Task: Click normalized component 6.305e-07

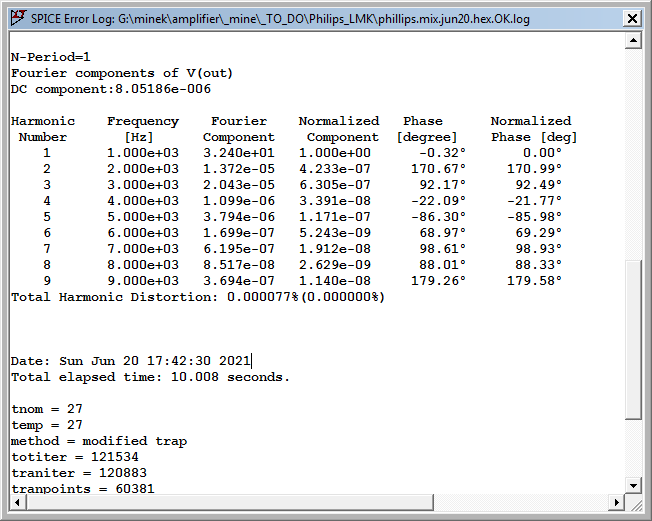Action: click(335, 185)
